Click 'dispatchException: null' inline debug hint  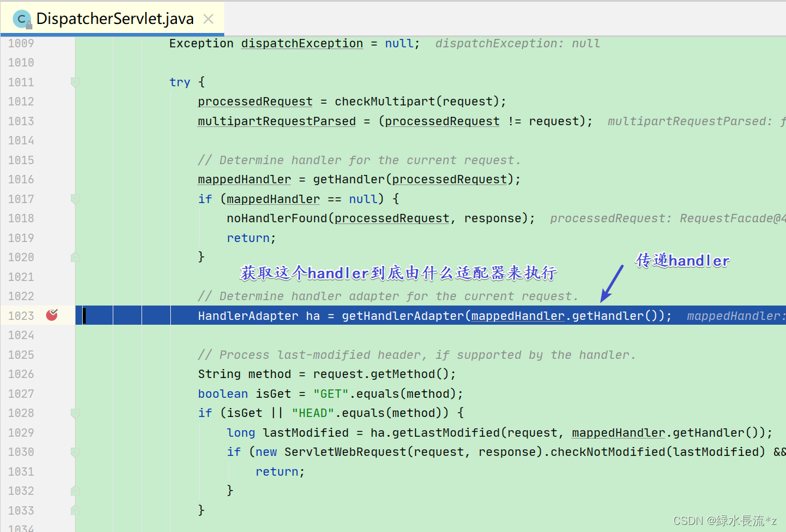click(x=517, y=43)
